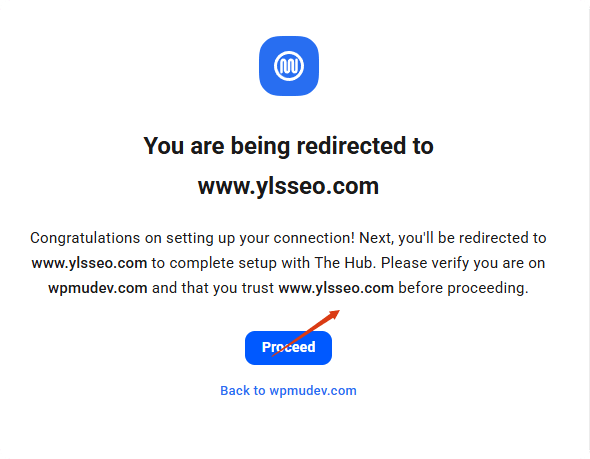Click the red arrow's tail over Proceed

275,354
